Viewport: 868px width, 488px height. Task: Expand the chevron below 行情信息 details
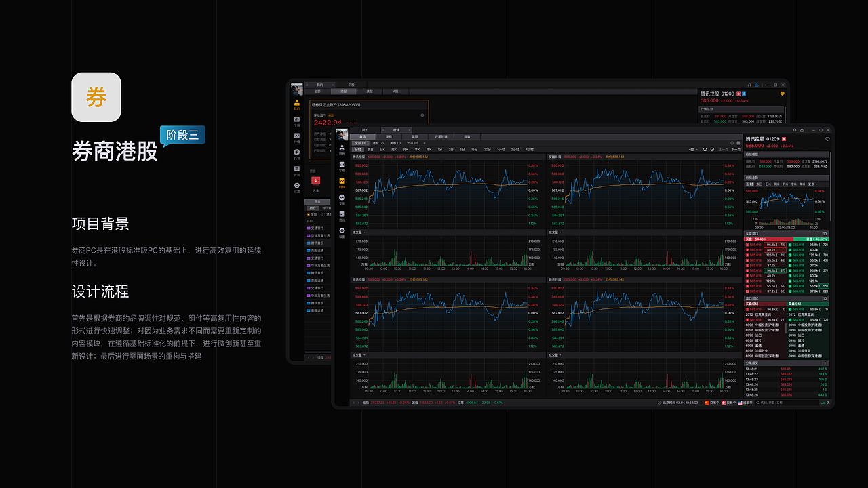point(786,171)
